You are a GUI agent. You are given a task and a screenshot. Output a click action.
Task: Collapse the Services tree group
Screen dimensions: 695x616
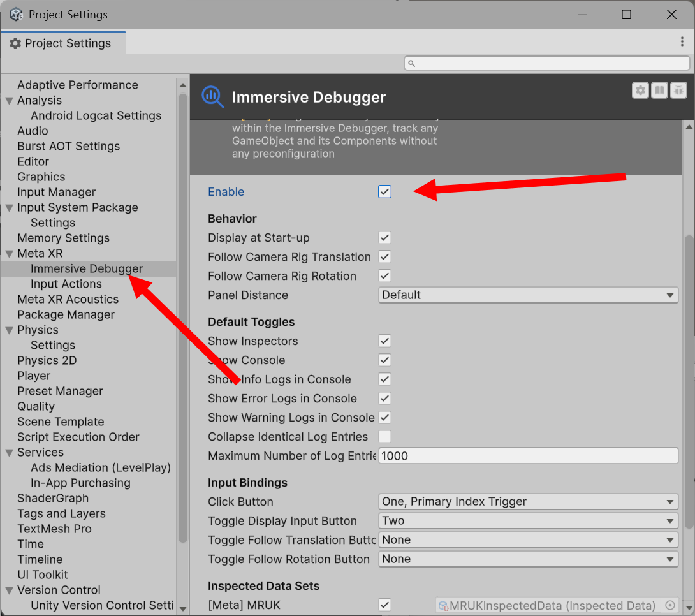[9, 453]
